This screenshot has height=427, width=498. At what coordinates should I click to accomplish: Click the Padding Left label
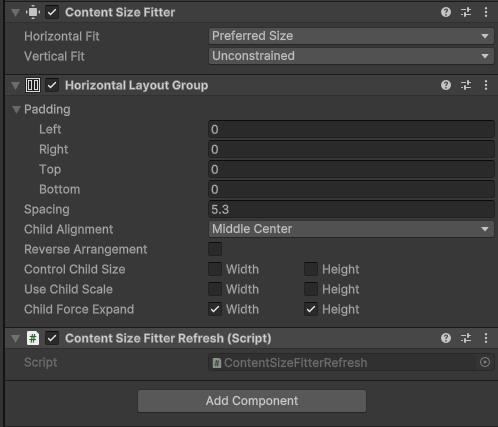tap(50, 129)
